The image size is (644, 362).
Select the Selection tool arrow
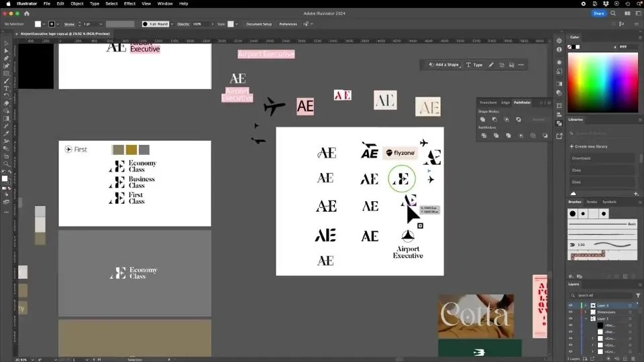click(6, 43)
